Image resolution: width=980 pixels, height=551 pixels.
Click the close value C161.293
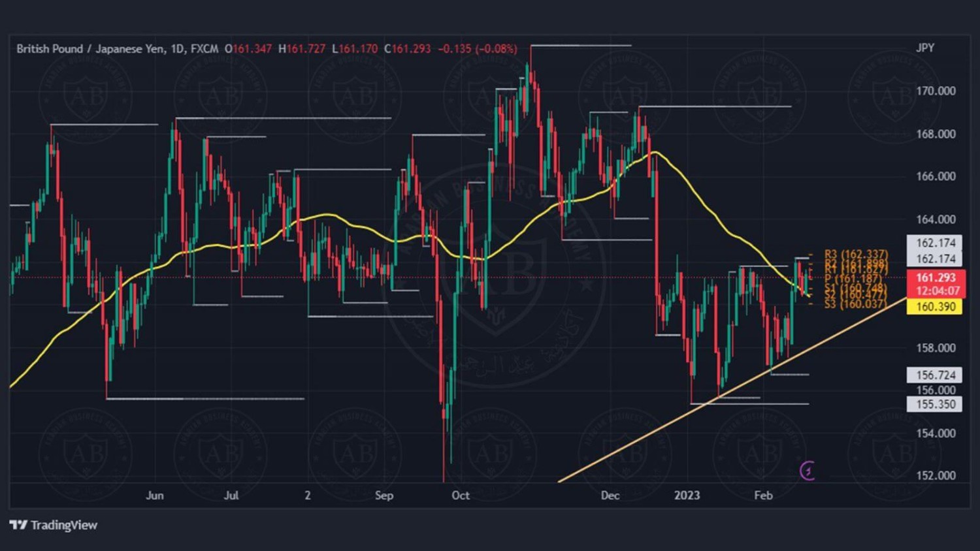408,49
